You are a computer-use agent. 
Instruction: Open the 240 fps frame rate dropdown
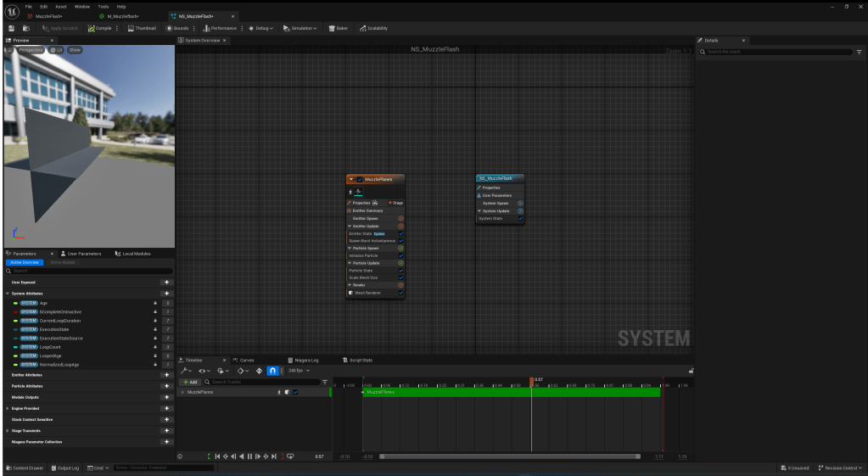(x=299, y=371)
